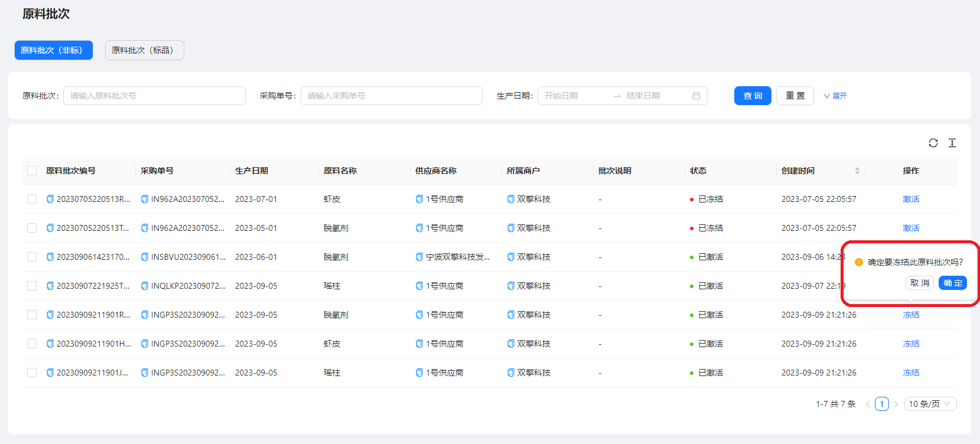Select the checkbox for batch 20230705220513T
This screenshot has width=980, height=444.
click(x=32, y=228)
